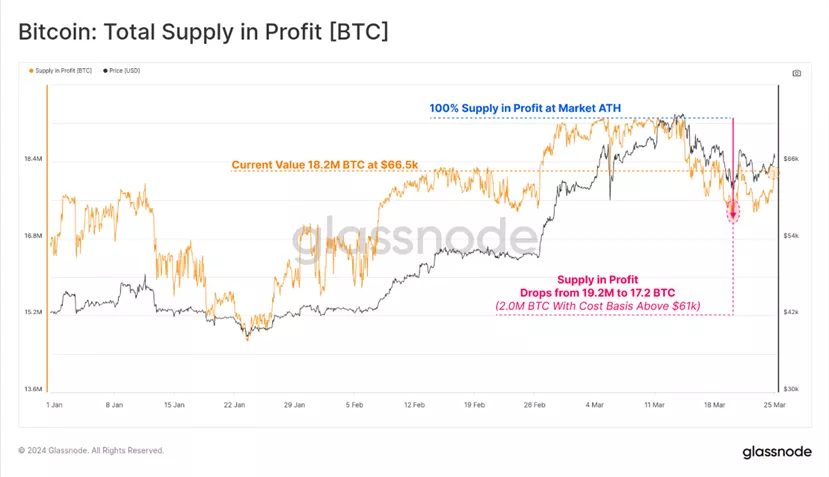
Task: Click the camera screenshot icon
Action: (x=796, y=73)
